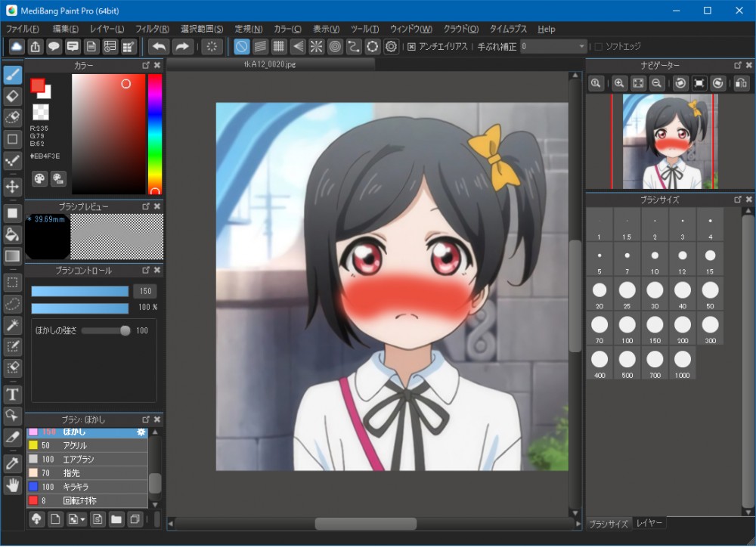Open settings gear for ぼかし brush
This screenshot has width=756, height=548.
(x=141, y=432)
